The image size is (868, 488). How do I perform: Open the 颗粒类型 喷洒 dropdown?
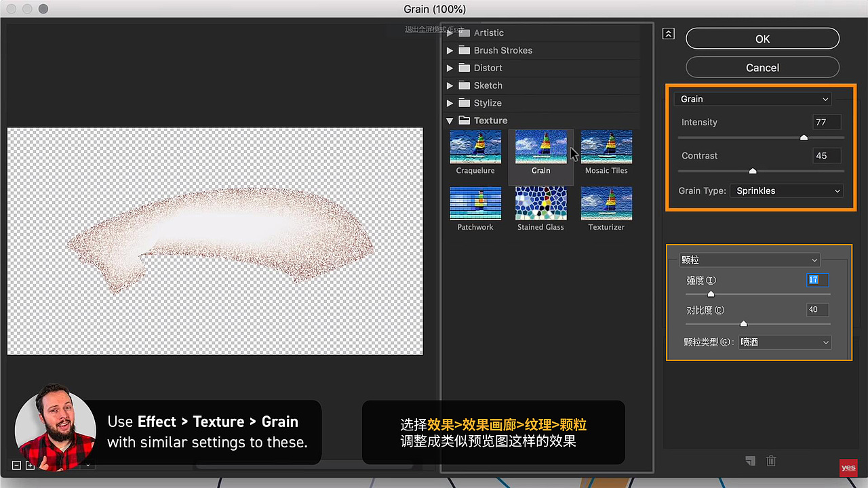click(x=785, y=343)
